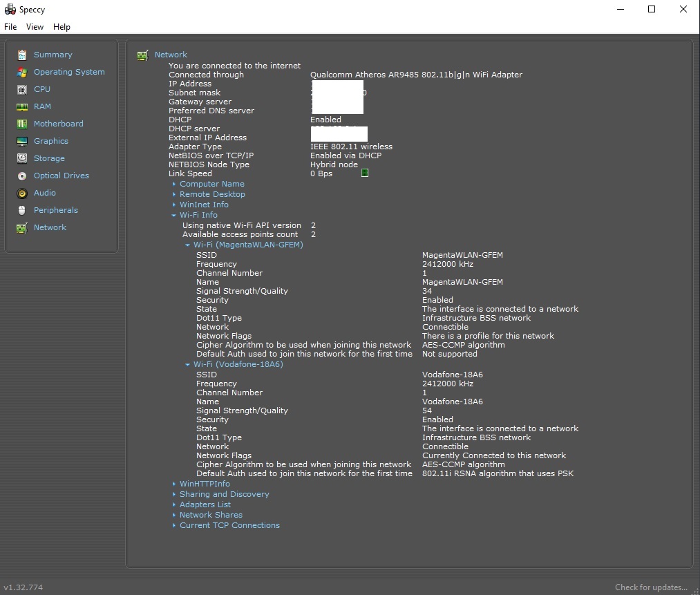Click the 'Not supported' auth value
The image size is (700, 595).
point(450,354)
